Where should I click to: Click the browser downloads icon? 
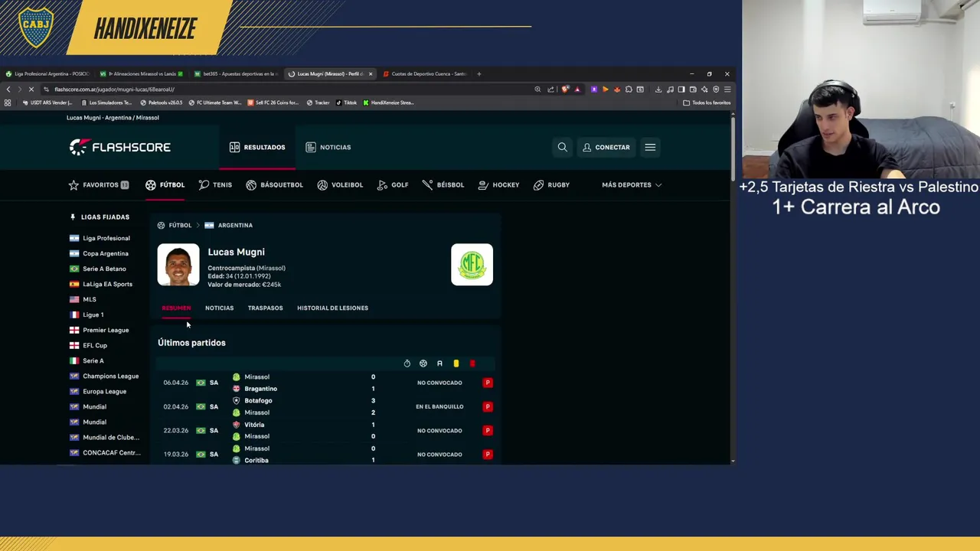[658, 89]
